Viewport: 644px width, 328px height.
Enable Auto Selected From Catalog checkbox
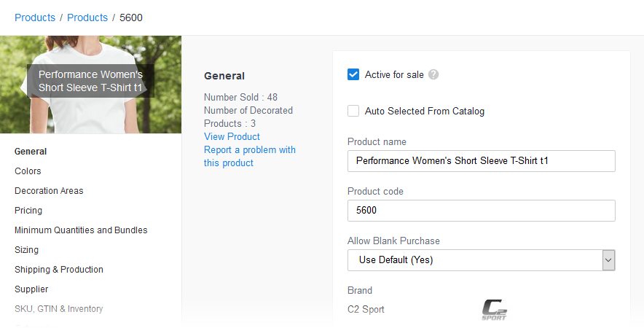(353, 112)
